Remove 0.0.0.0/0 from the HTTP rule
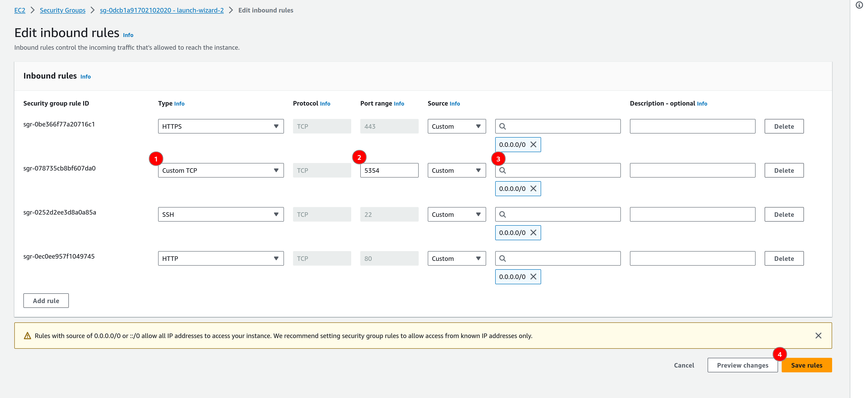The image size is (868, 398). tap(533, 277)
